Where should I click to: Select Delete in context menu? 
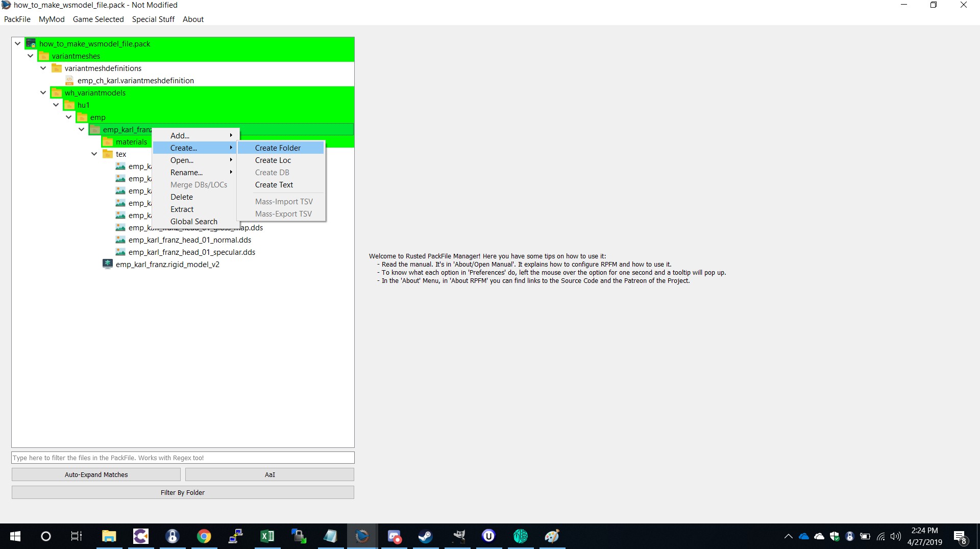pos(195,197)
